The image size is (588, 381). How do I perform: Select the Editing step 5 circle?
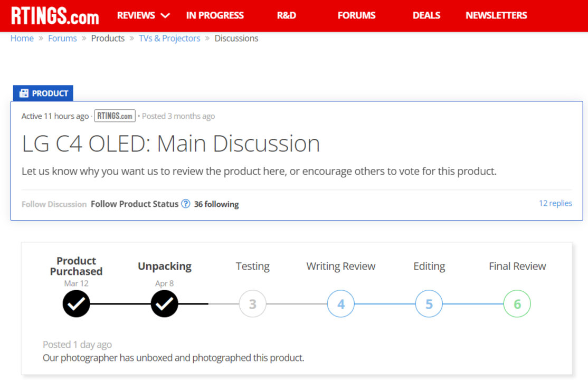pyautogui.click(x=429, y=304)
